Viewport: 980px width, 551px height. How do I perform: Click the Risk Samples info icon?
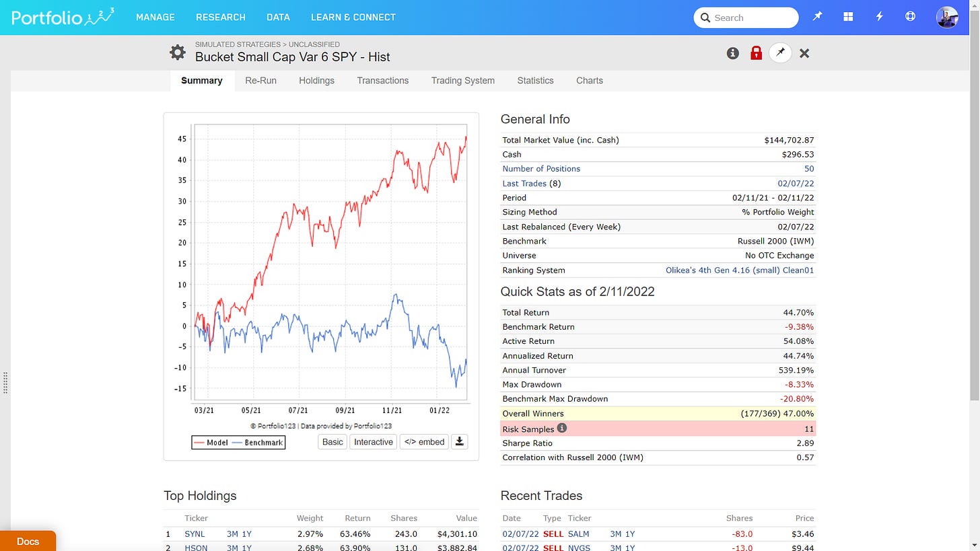(562, 428)
